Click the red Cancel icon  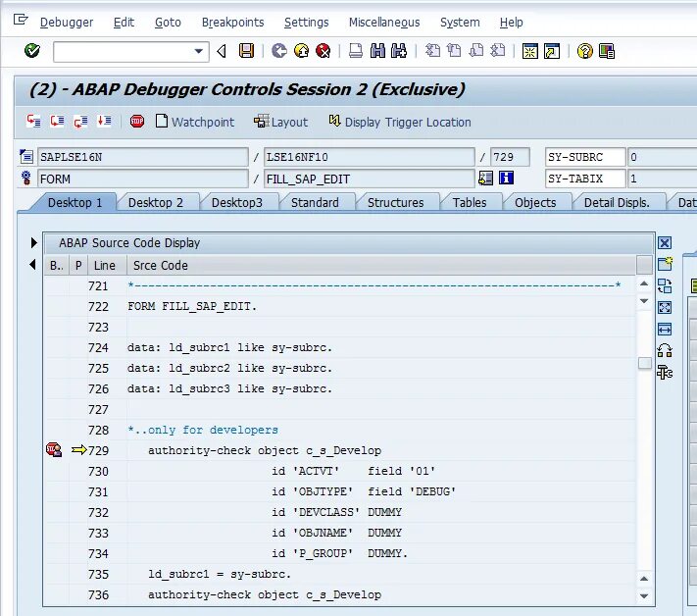tap(324, 51)
